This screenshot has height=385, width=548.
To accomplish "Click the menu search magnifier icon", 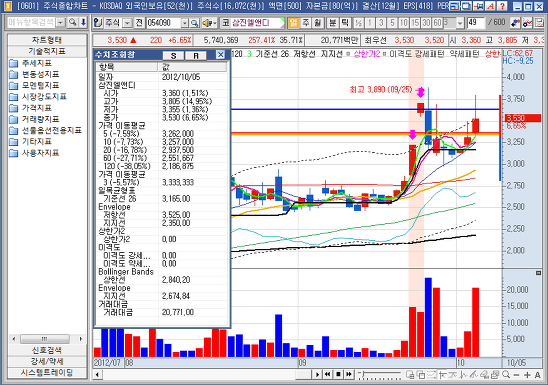I will 72,23.
